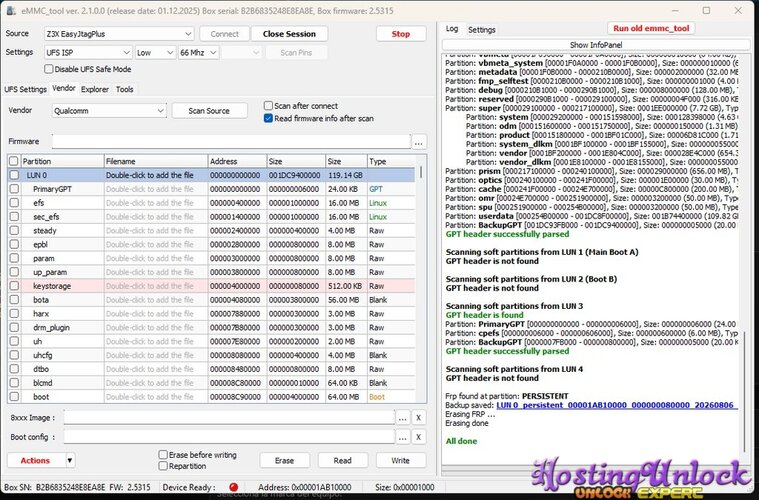Open the Low speed dropdown

pyautogui.click(x=155, y=52)
